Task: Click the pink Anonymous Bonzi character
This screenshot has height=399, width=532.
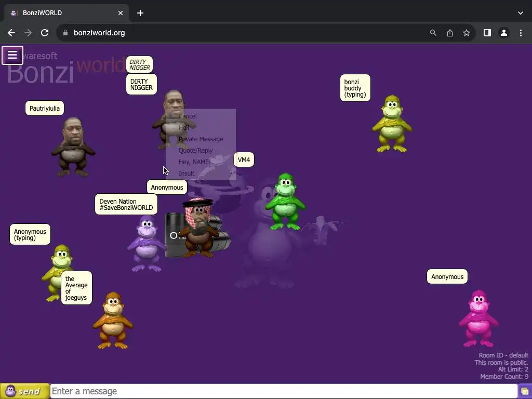Action: coord(478,318)
